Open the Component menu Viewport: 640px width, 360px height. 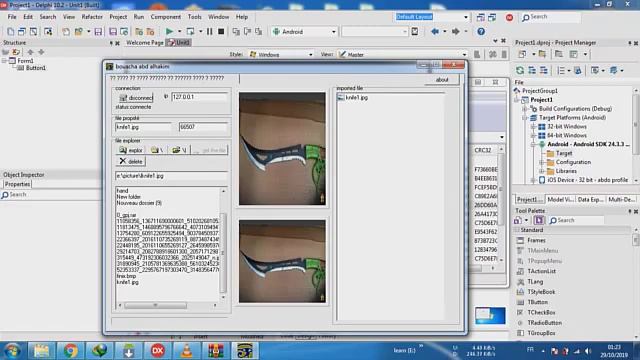click(166, 17)
